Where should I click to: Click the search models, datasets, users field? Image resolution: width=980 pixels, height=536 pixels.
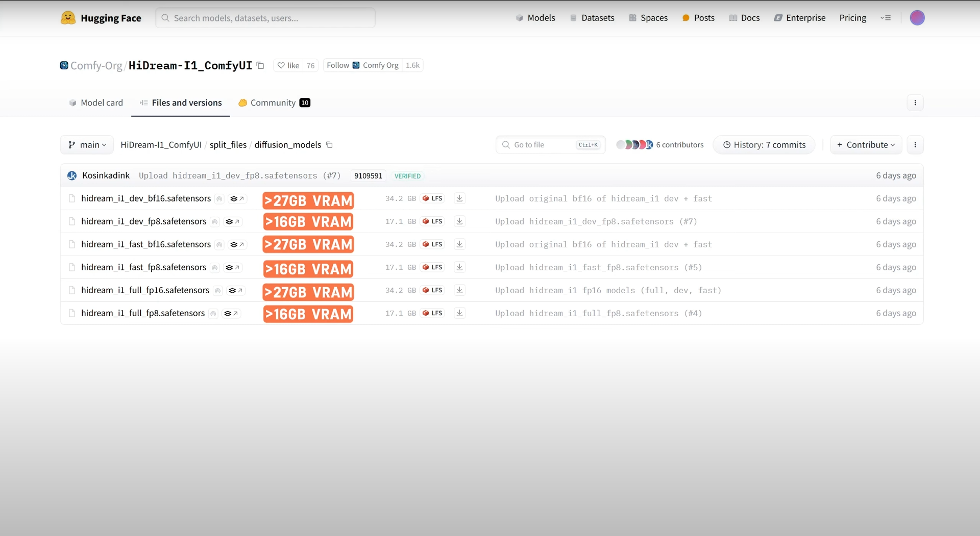pos(265,18)
